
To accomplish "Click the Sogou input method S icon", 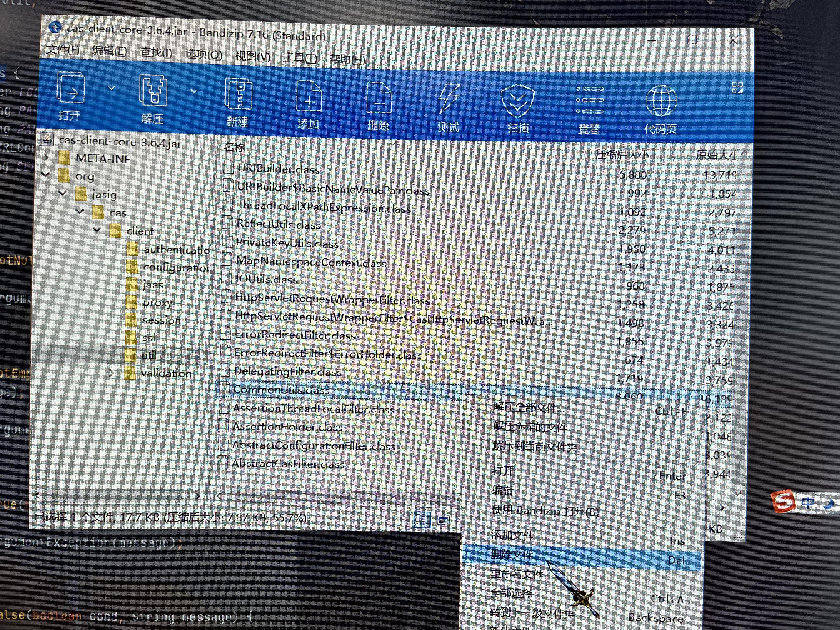I will pyautogui.click(x=783, y=501).
